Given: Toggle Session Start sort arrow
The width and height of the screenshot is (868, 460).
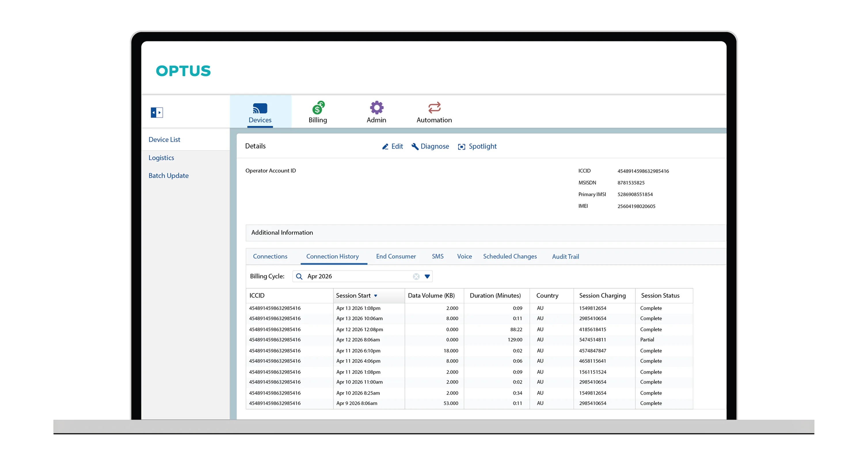Looking at the screenshot, I should pyautogui.click(x=375, y=296).
